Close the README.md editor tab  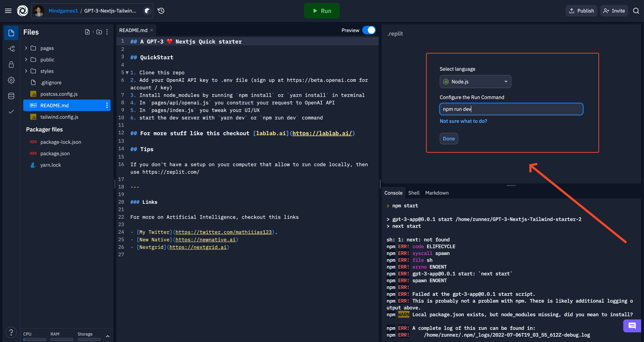coord(151,30)
